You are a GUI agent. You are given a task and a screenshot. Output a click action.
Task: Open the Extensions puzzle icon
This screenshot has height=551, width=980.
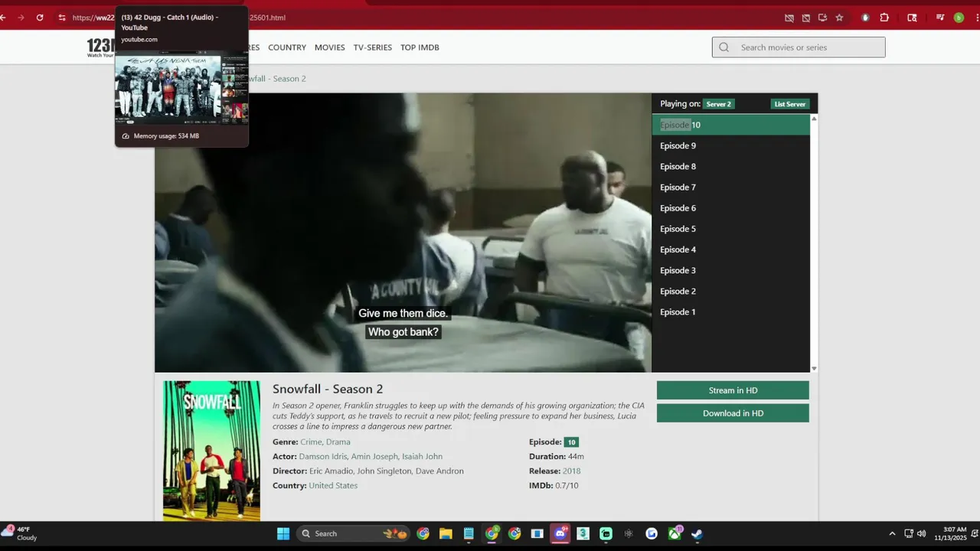[884, 18]
